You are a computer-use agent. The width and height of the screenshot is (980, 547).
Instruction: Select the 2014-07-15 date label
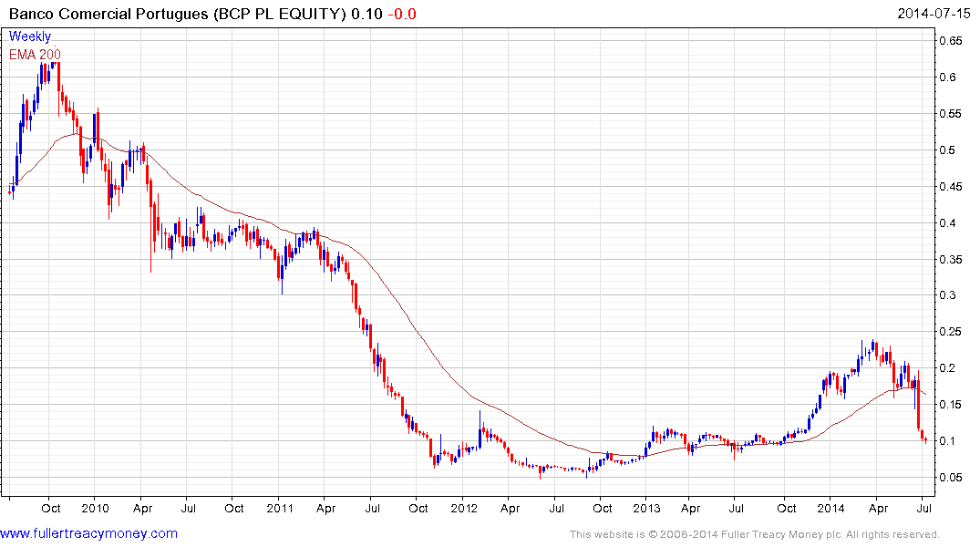934,13
